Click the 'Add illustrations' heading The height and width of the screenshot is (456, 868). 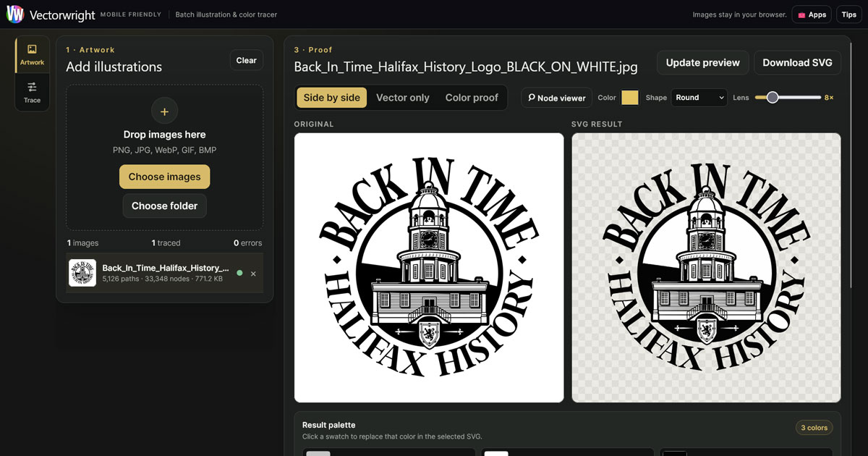pyautogui.click(x=114, y=67)
